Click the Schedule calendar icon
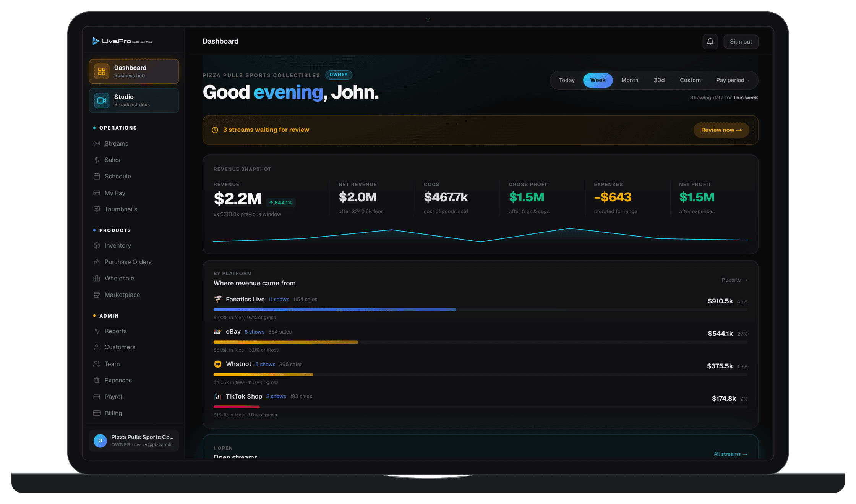 pyautogui.click(x=97, y=176)
